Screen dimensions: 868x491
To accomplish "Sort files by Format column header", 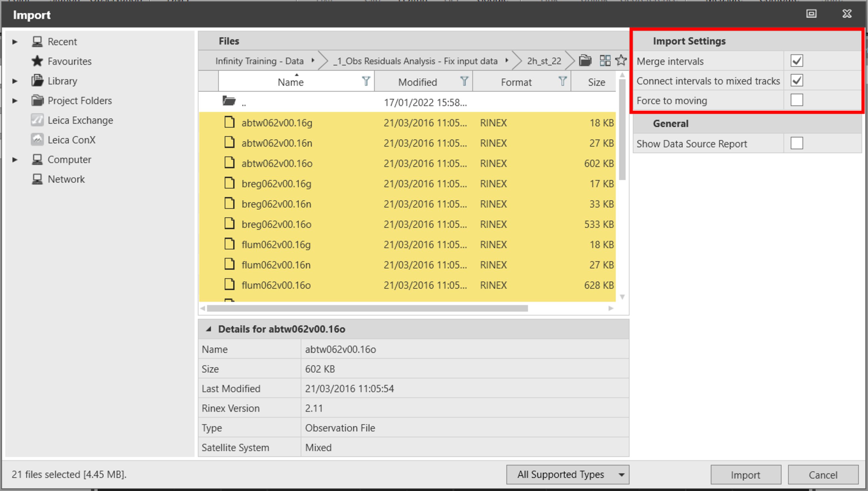I will click(x=516, y=82).
